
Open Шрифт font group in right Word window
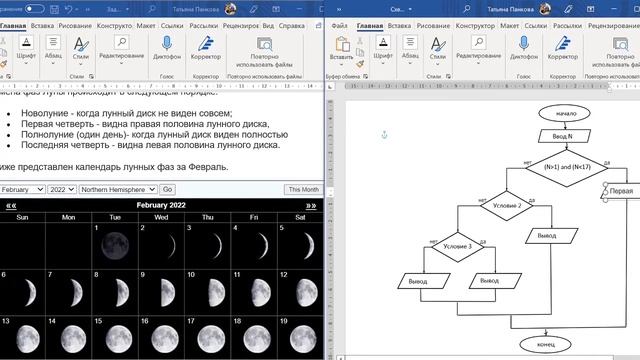[383, 51]
